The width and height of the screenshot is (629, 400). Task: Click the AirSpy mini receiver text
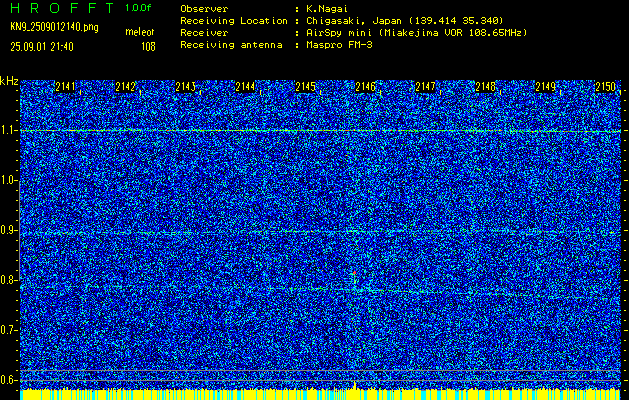click(417, 33)
